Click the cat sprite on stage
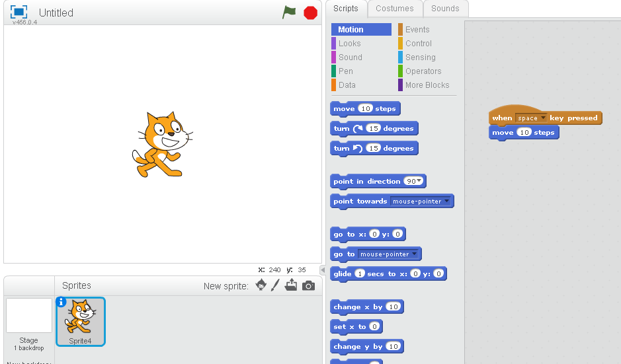 click(163, 145)
